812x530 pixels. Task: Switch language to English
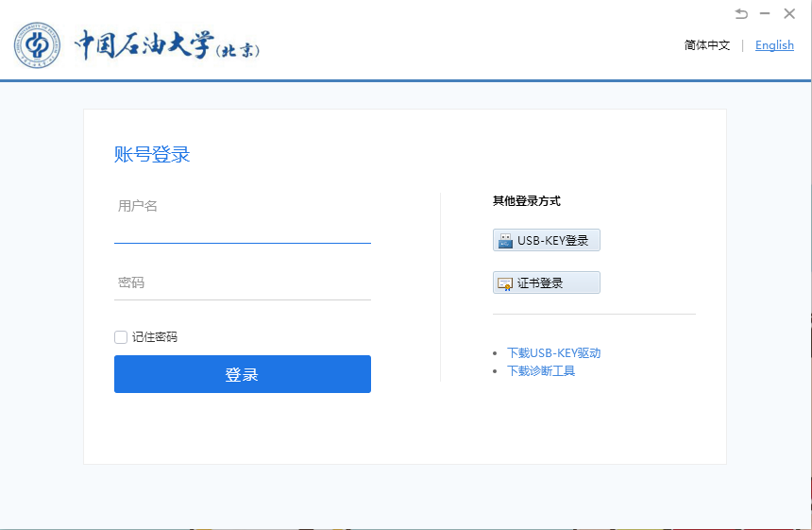pos(774,45)
